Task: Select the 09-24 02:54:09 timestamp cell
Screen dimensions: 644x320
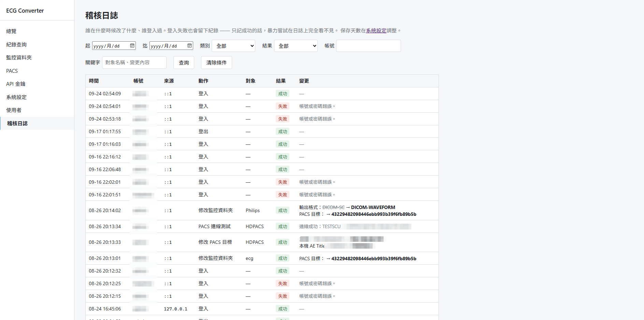Action: [105, 94]
